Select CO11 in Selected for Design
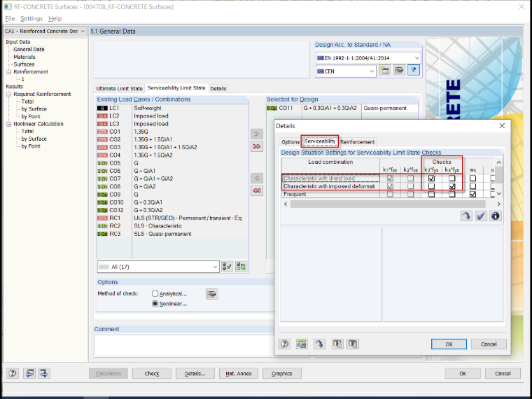This screenshot has height=399, width=532. pos(342,108)
